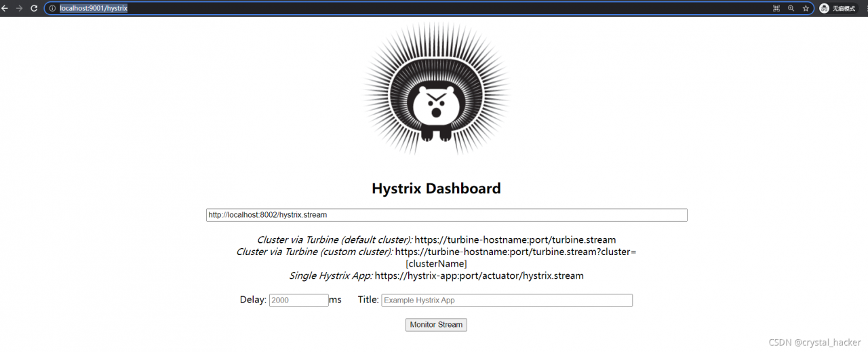Click the 'Delay:' label

(x=253, y=300)
